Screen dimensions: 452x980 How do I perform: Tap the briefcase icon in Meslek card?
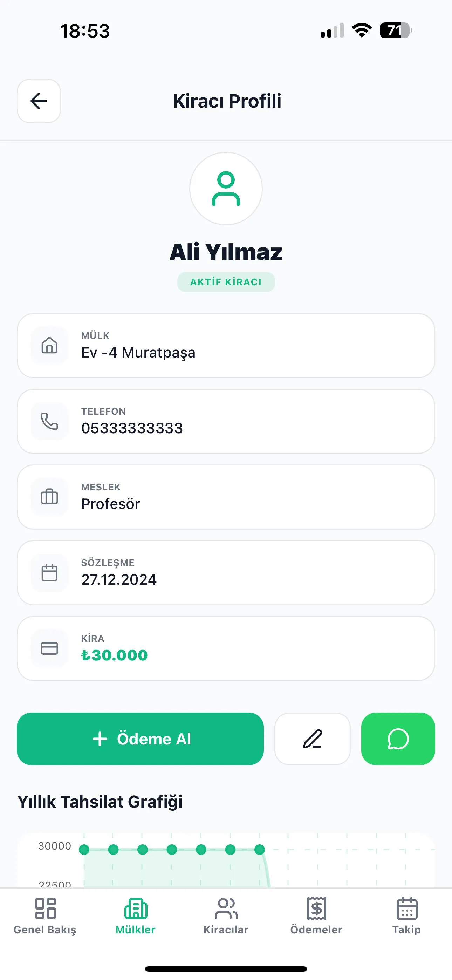coord(49,497)
